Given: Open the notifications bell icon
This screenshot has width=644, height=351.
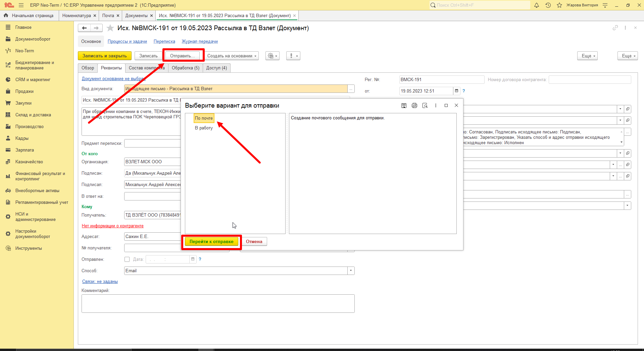Looking at the screenshot, I should point(537,5).
